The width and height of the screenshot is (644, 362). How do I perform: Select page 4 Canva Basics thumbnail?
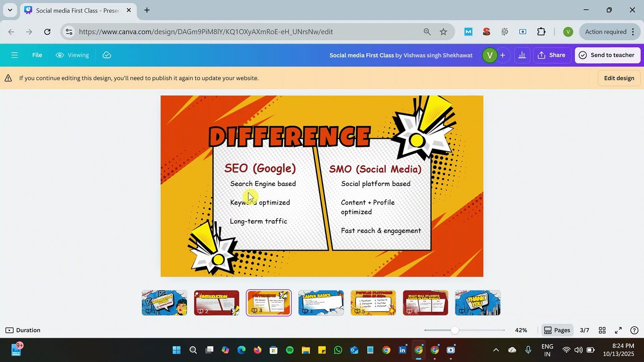click(321, 303)
